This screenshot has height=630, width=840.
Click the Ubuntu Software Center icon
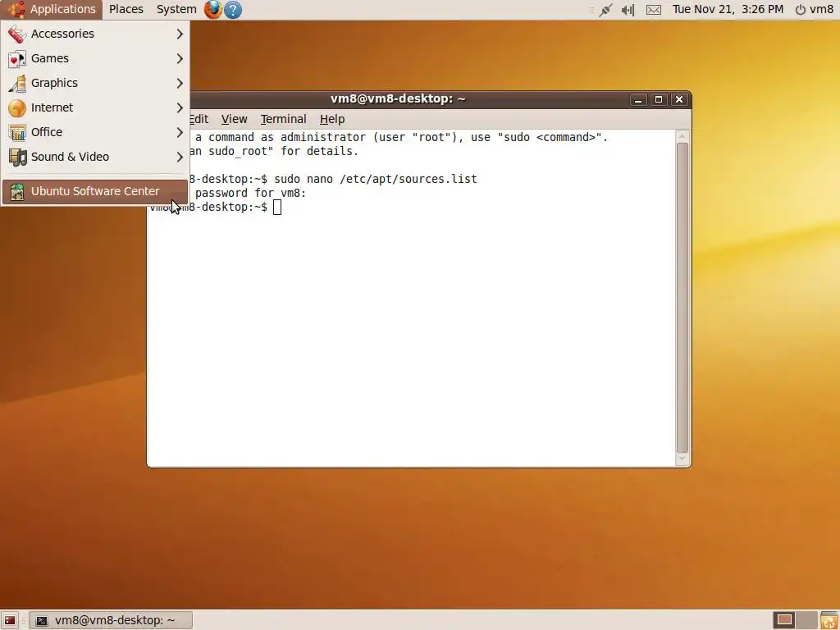pos(17,191)
